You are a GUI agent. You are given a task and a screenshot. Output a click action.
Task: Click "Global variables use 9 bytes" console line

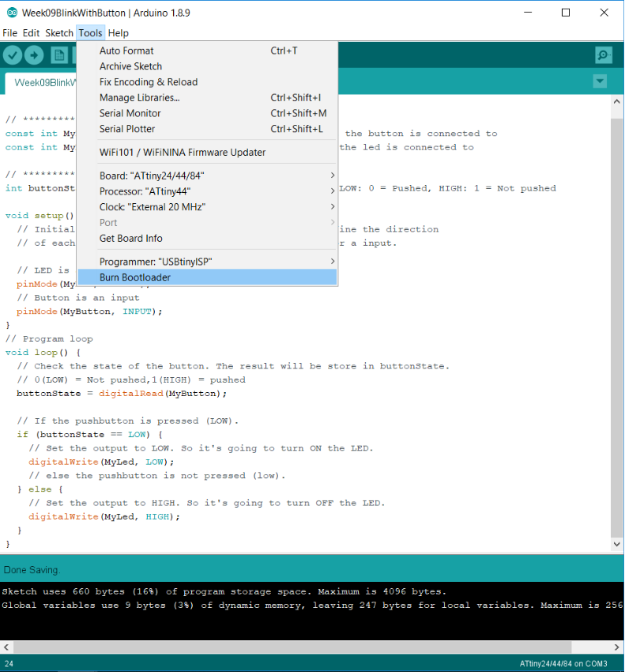(312, 605)
